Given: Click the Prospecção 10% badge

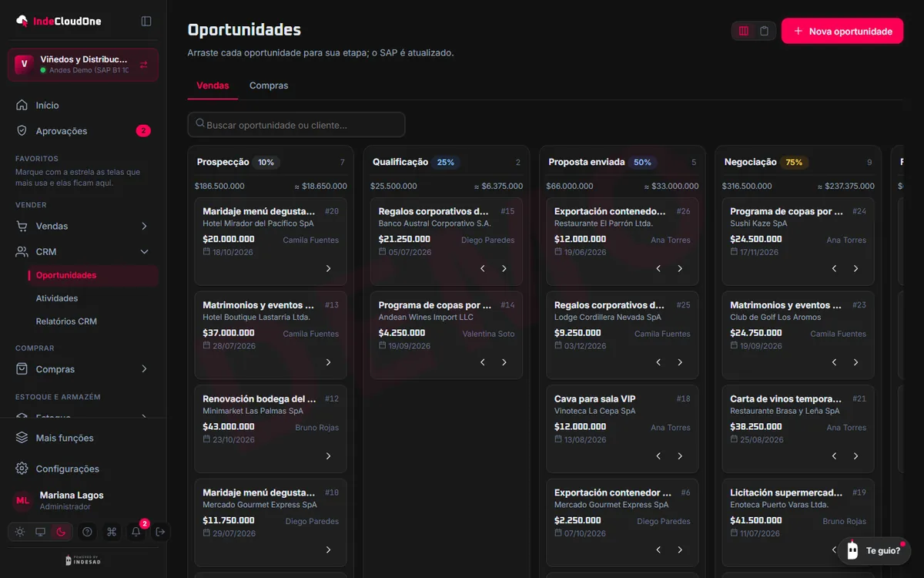Looking at the screenshot, I should 266,163.
